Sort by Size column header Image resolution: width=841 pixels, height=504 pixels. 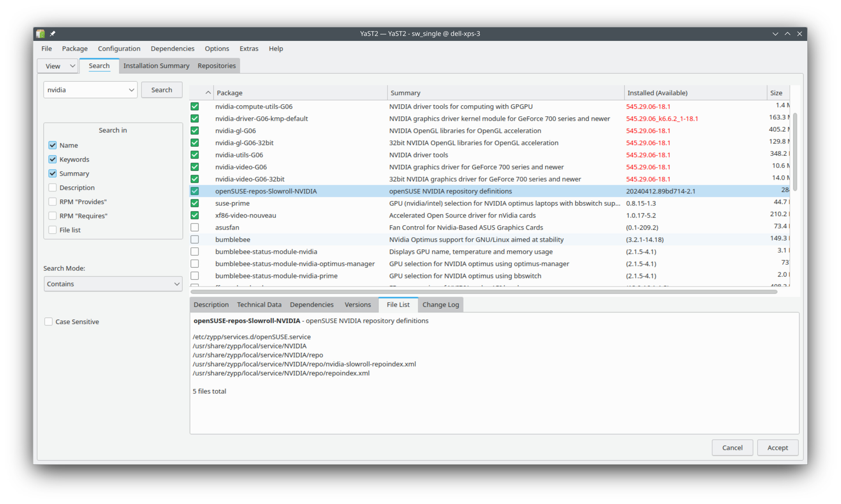click(x=778, y=93)
